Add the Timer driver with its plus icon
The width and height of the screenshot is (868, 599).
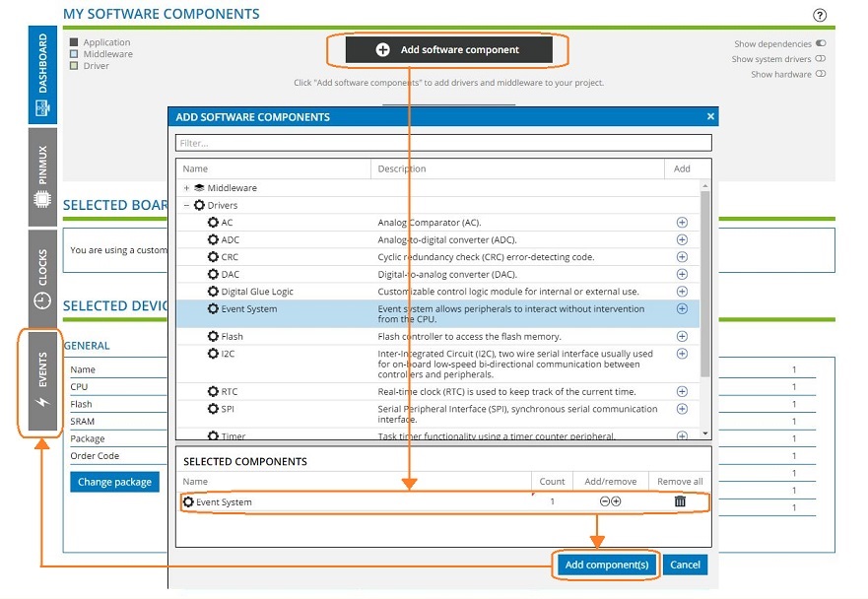(x=682, y=435)
